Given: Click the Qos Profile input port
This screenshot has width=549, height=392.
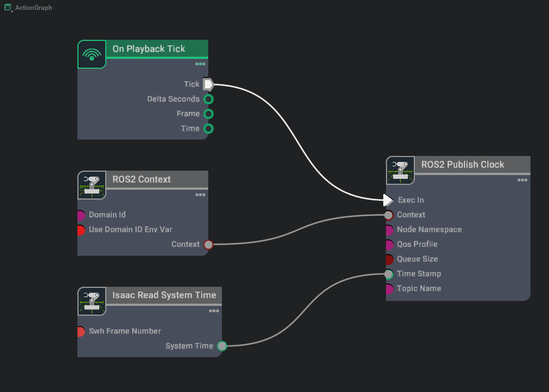Looking at the screenshot, I should coord(389,245).
